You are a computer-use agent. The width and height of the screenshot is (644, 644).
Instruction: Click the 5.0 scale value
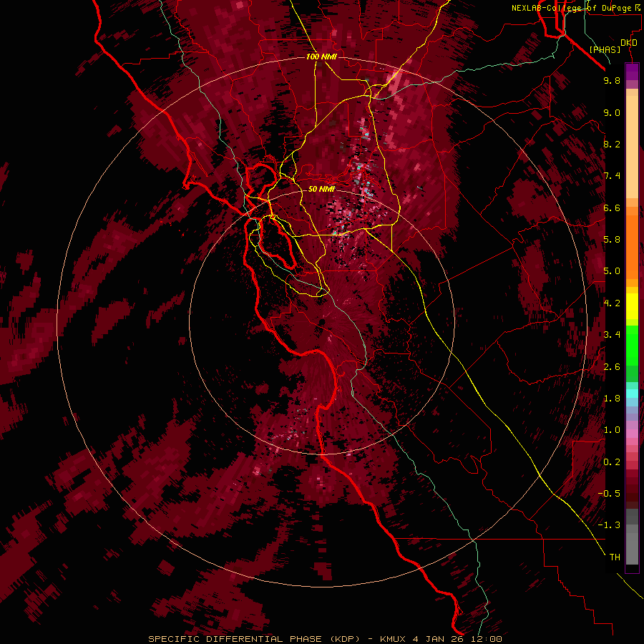point(612,271)
